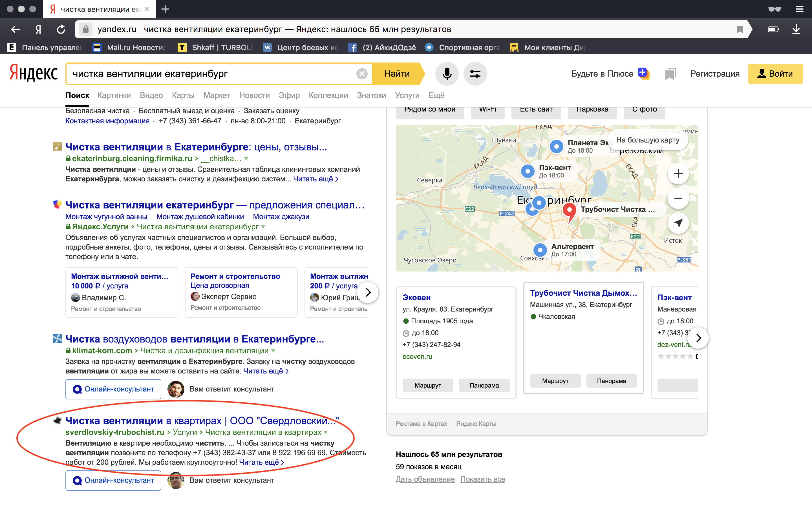Activate voice search with the microphone icon

447,74
